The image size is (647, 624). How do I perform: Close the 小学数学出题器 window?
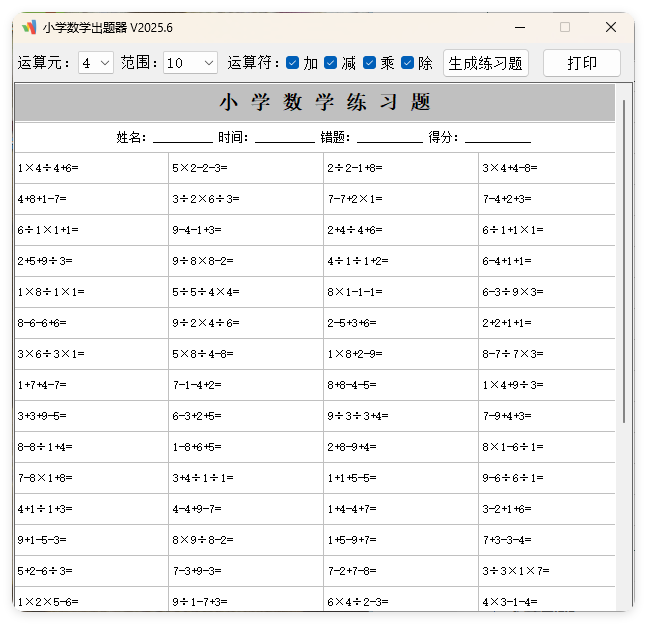pyautogui.click(x=611, y=27)
